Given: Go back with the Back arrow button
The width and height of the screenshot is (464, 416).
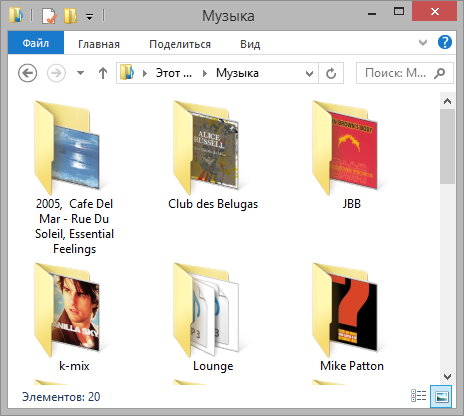Looking at the screenshot, I should pyautogui.click(x=27, y=73).
